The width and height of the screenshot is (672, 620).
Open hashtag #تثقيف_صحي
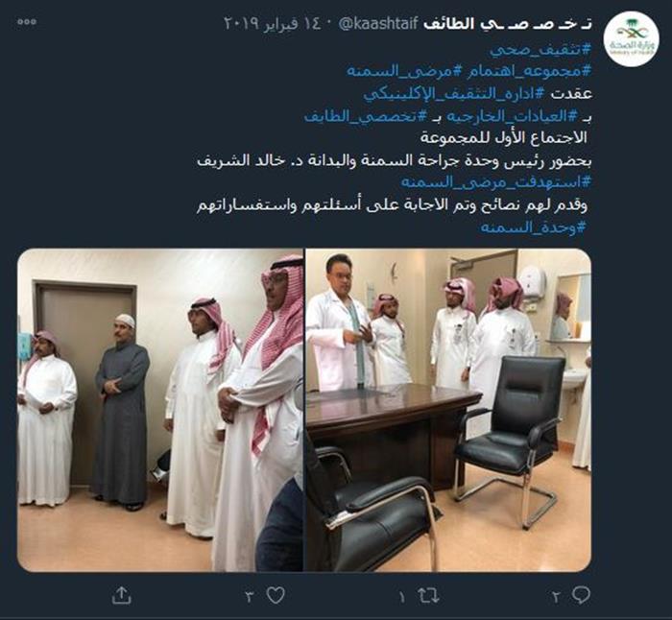(x=540, y=50)
